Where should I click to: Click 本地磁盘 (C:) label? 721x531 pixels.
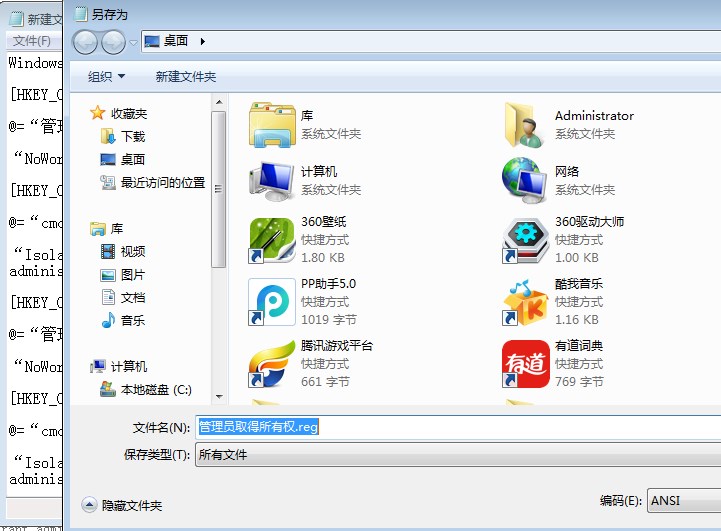[x=156, y=390]
